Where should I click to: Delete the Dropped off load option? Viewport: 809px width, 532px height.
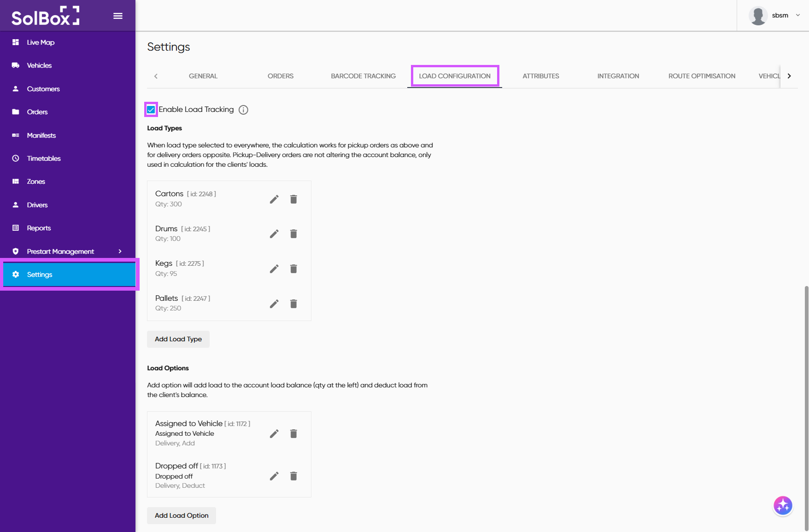293,476
